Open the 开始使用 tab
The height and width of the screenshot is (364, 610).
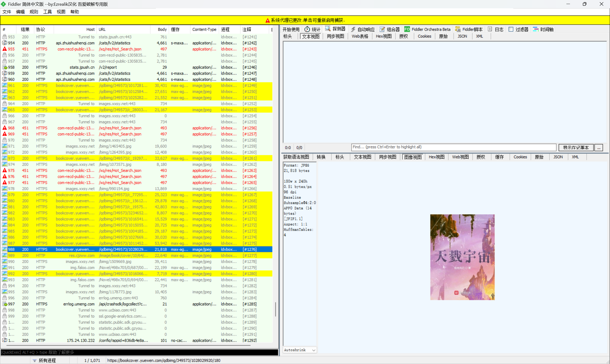(x=291, y=30)
